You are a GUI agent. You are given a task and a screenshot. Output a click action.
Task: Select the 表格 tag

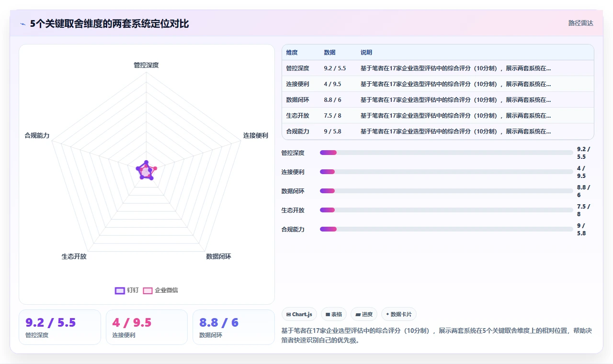click(334, 314)
